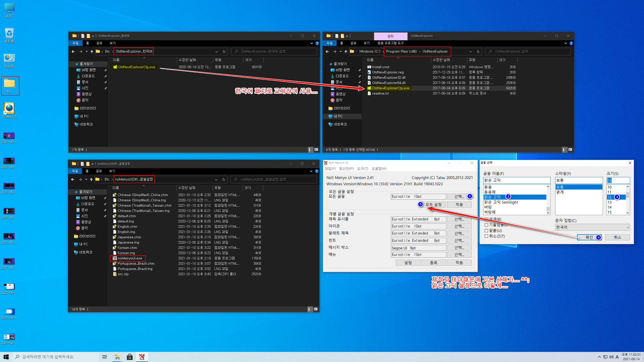Screen dimensions: 644x362
Task: Toggle the 밑줄(U) underline checkbox
Action: (x=486, y=231)
